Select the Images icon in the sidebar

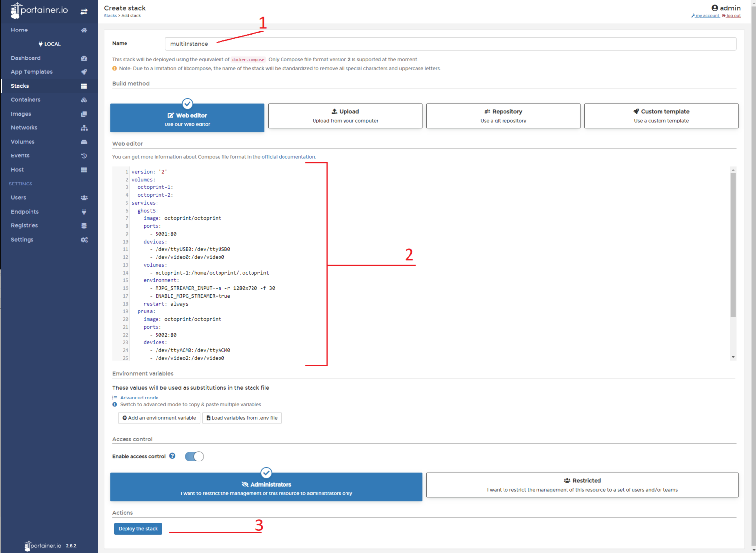point(84,114)
